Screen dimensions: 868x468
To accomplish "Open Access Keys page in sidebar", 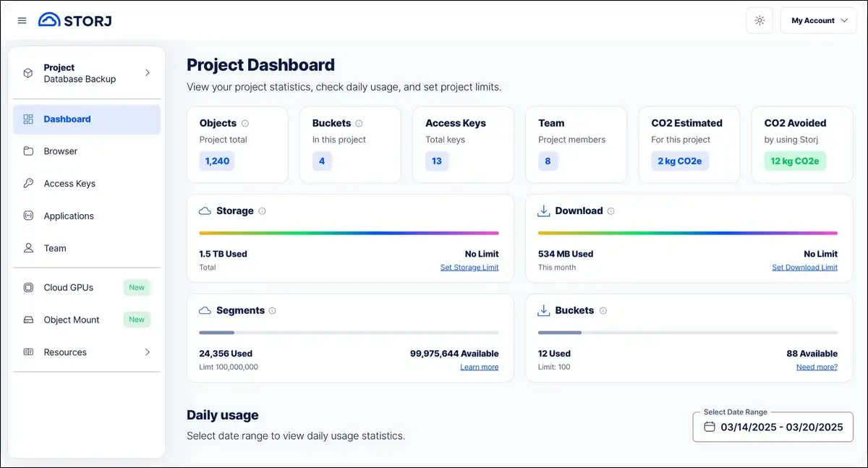I will [87, 184].
